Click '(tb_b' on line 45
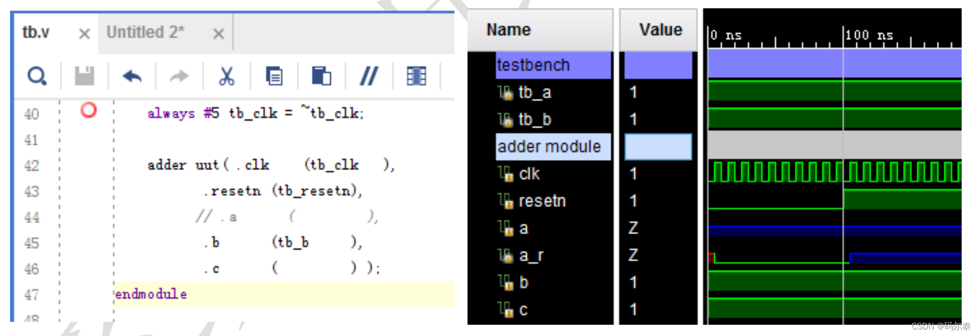 [x=290, y=242]
